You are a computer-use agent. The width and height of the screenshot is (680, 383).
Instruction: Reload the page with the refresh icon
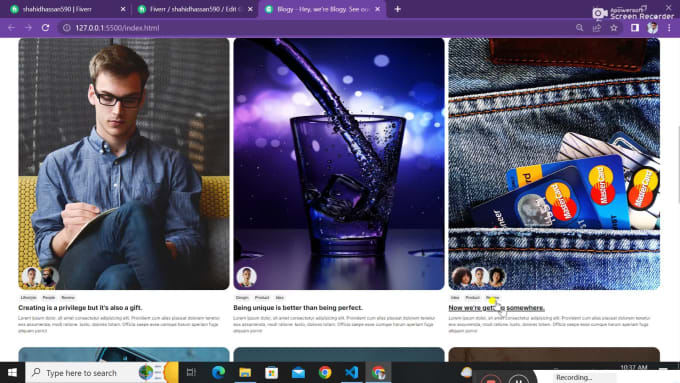[x=46, y=28]
